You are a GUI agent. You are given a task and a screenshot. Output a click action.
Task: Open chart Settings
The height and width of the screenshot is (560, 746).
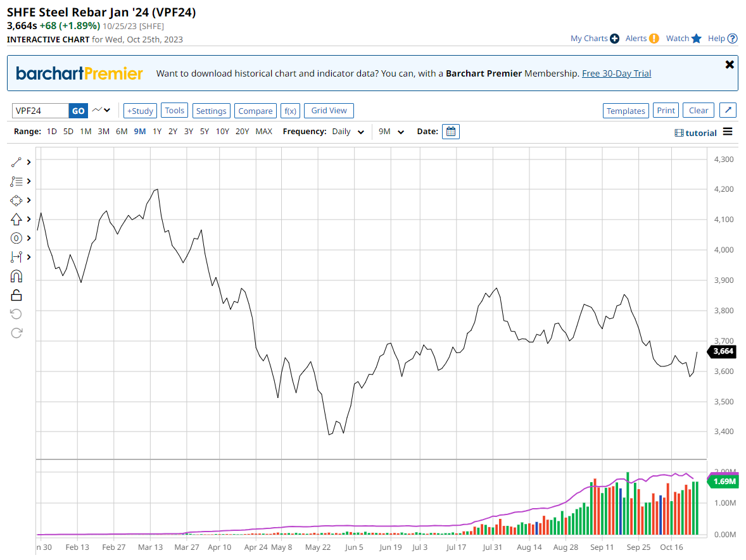pos(212,111)
